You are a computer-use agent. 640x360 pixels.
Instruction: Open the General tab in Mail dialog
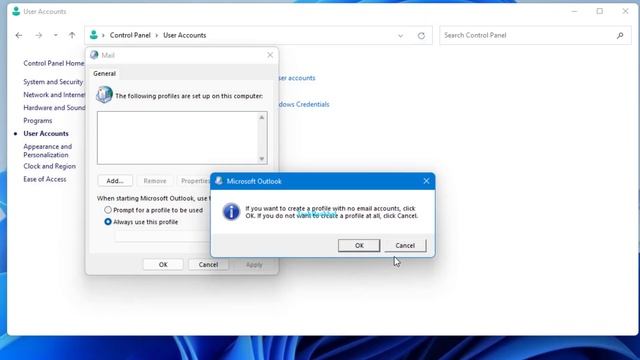(x=104, y=73)
